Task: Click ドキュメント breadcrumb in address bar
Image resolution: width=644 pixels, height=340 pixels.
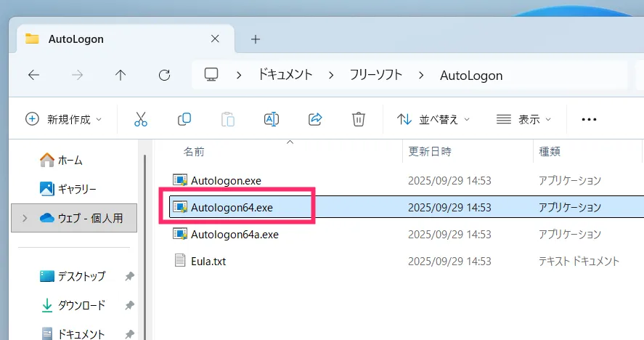Action: pyautogui.click(x=285, y=75)
